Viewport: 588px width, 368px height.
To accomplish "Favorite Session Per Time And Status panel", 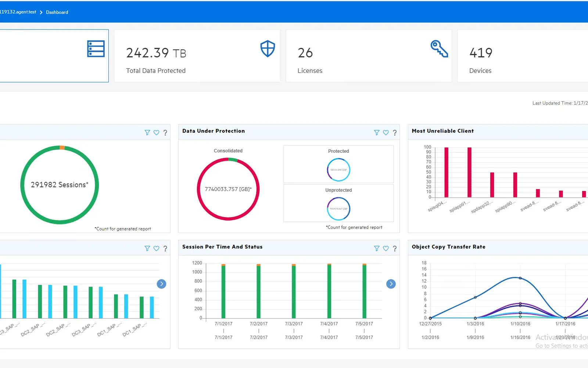I will coord(386,248).
